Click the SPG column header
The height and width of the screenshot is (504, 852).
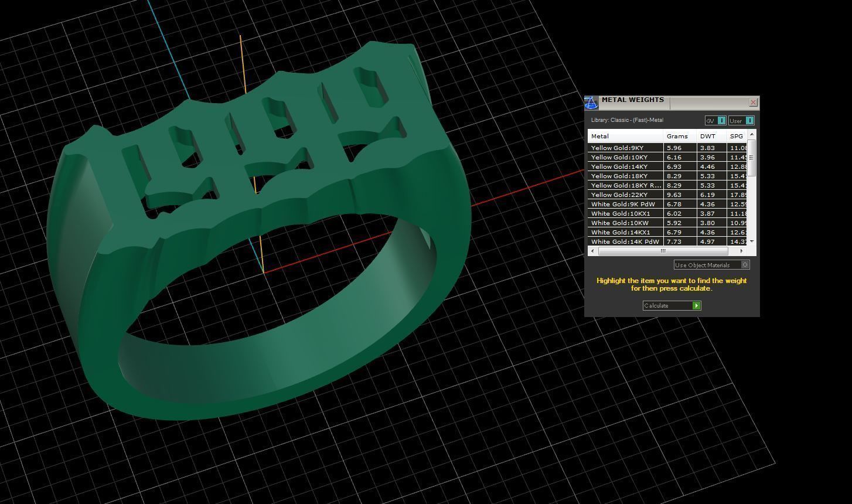[737, 136]
